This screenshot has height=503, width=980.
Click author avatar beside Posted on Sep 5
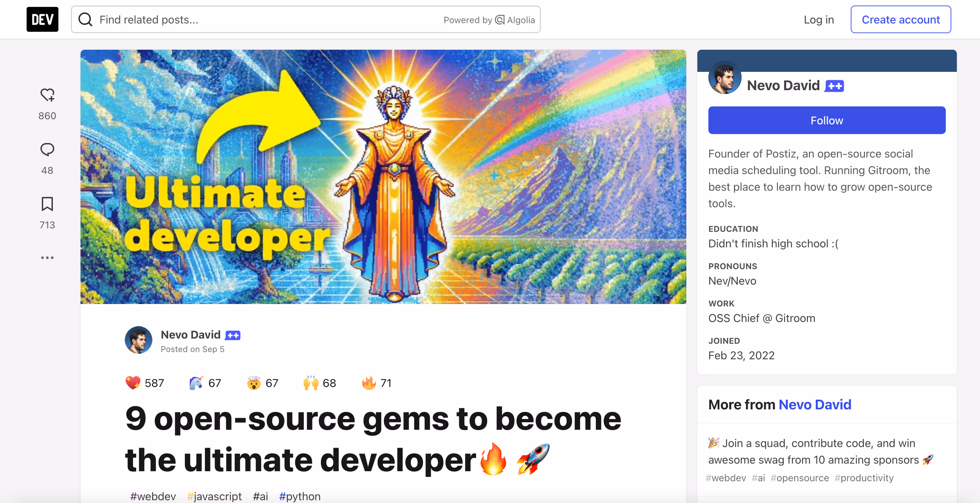139,340
